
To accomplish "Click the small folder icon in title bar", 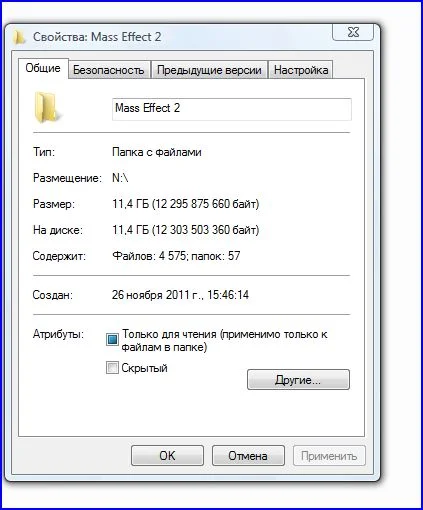I will pos(19,37).
